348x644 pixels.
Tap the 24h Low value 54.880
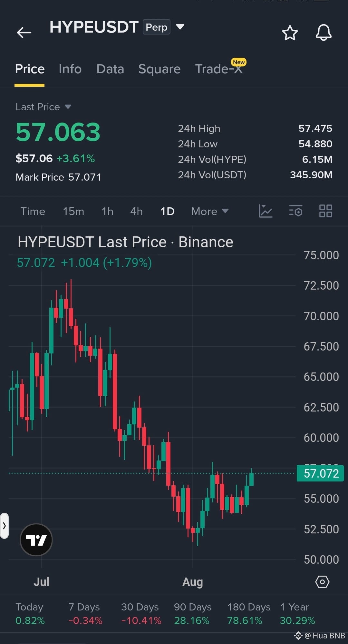tap(315, 144)
